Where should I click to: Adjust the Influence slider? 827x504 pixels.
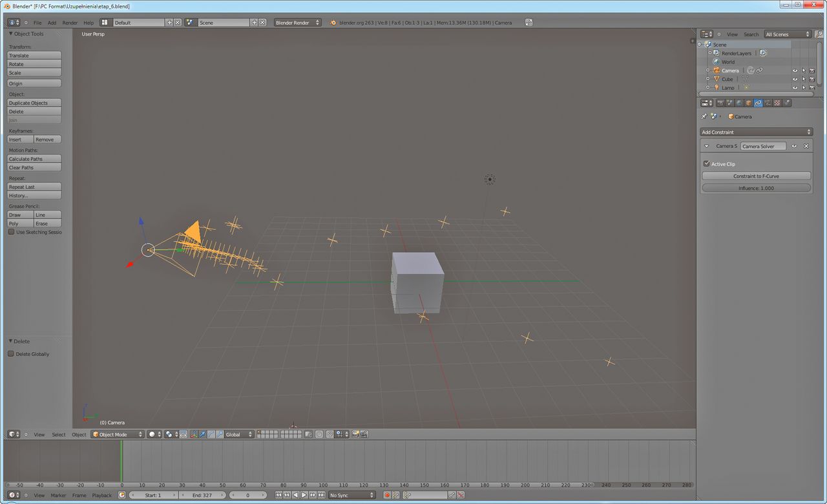757,188
